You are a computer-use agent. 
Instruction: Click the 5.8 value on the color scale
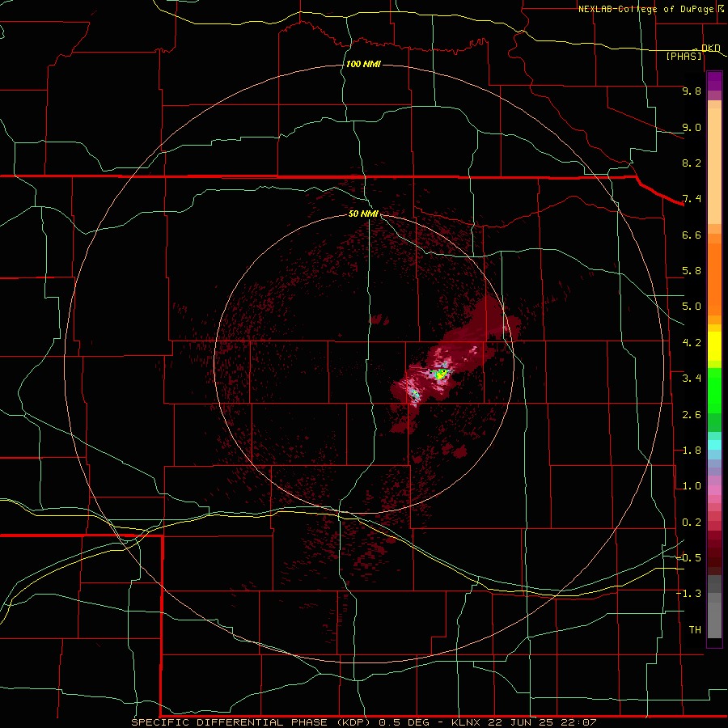coord(692,271)
